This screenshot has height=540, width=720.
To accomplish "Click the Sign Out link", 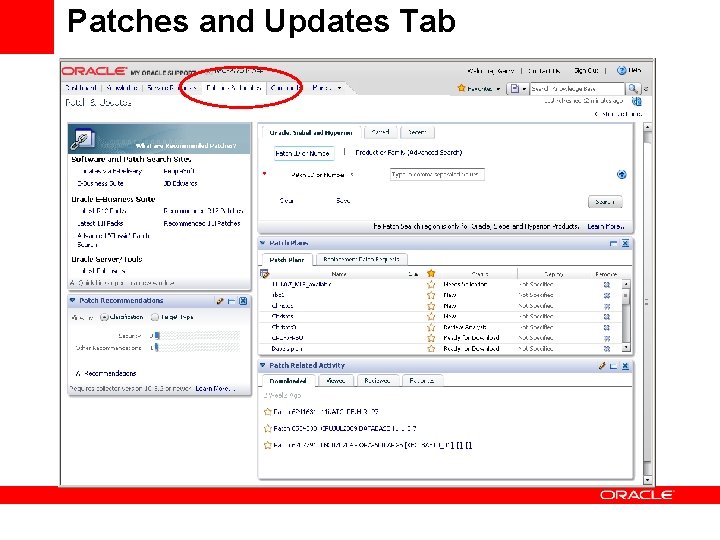I will [x=586, y=70].
